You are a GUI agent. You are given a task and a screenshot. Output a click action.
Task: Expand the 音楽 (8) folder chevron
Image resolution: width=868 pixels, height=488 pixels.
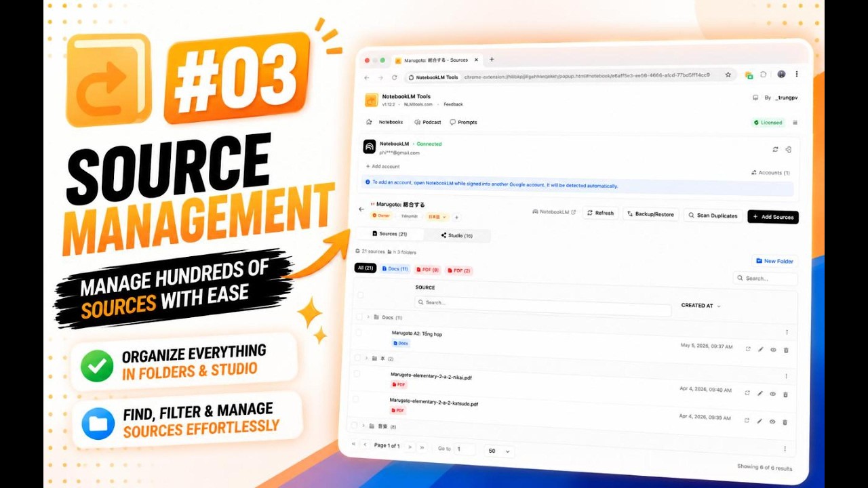363,426
